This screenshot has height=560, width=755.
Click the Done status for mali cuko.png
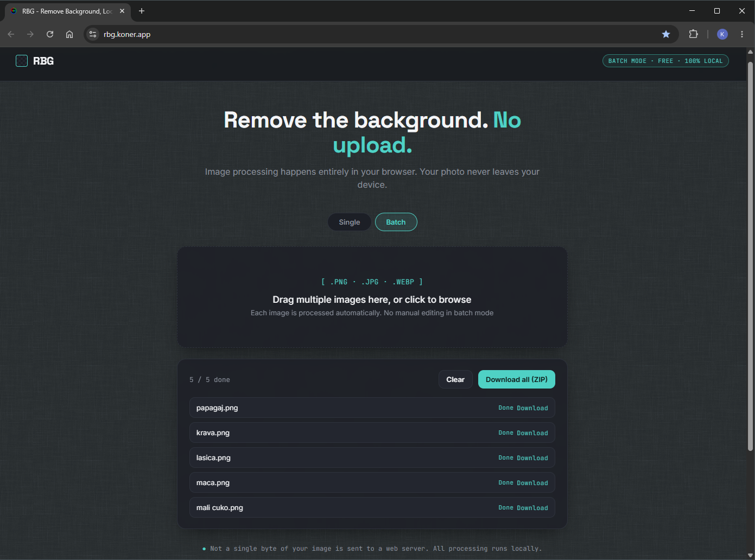point(506,508)
